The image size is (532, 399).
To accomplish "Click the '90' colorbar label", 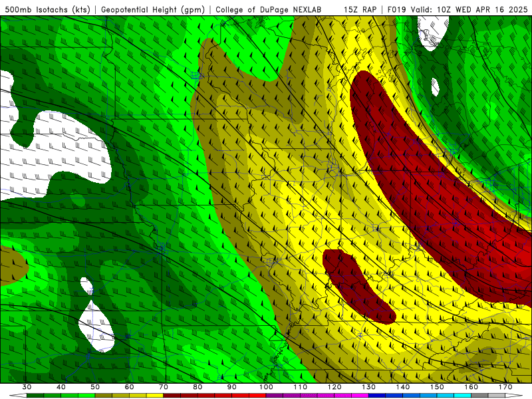I will [x=231, y=387].
